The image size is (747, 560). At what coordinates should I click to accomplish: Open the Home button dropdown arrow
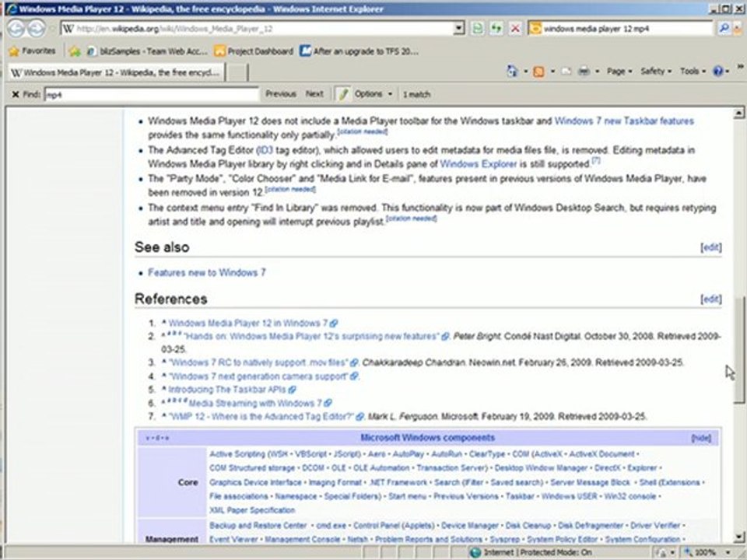click(x=525, y=72)
